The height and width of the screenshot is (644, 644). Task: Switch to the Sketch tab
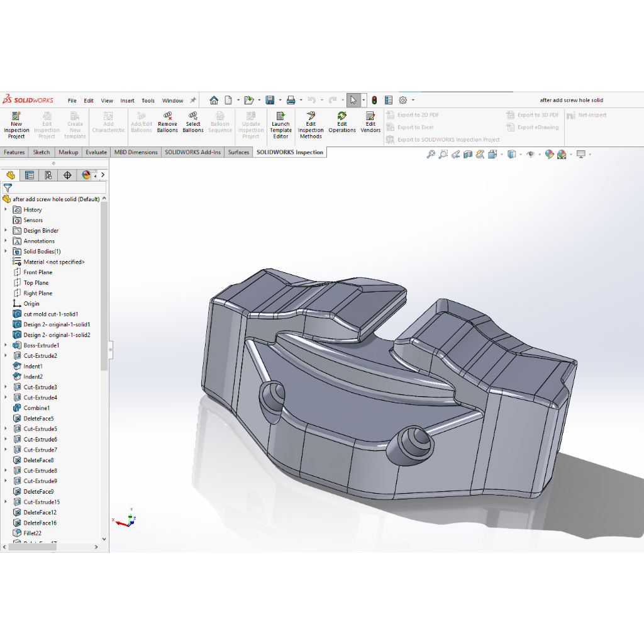tap(41, 152)
